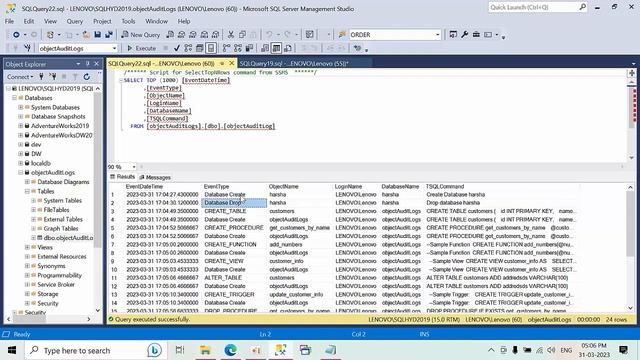Click the Refresh icon in Object Explorer
The width and height of the screenshot is (640, 360).
[x=87, y=76]
